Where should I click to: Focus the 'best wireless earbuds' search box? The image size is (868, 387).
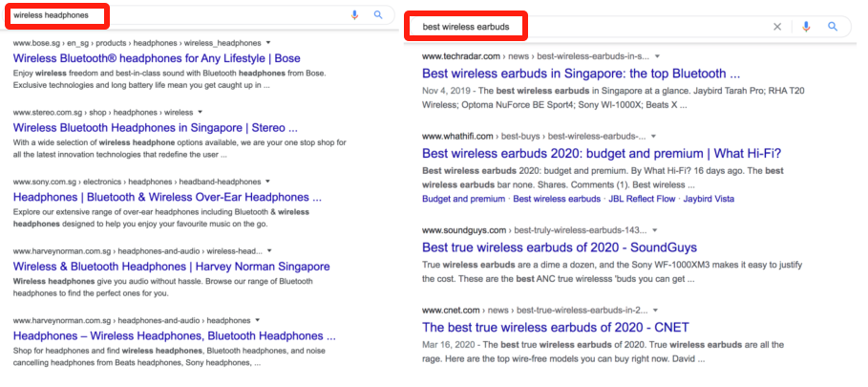(x=592, y=27)
